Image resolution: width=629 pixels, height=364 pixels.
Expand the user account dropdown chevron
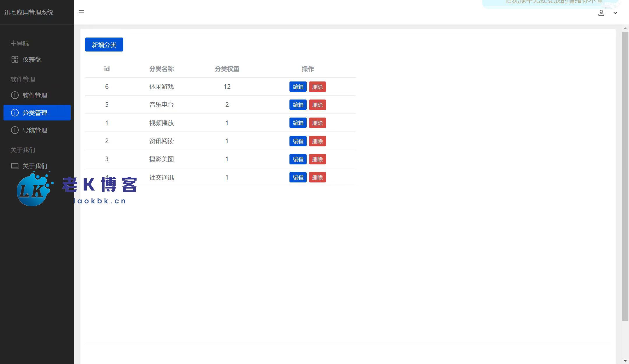tap(615, 13)
